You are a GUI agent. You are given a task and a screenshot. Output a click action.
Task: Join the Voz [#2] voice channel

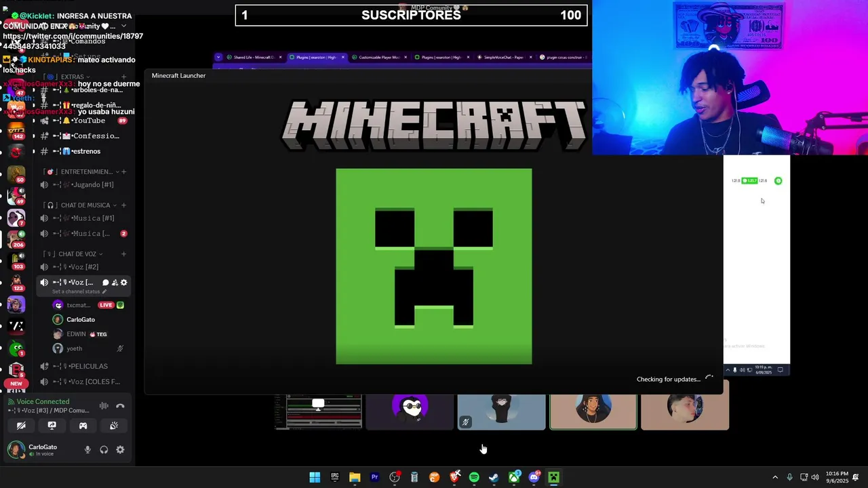click(x=83, y=267)
